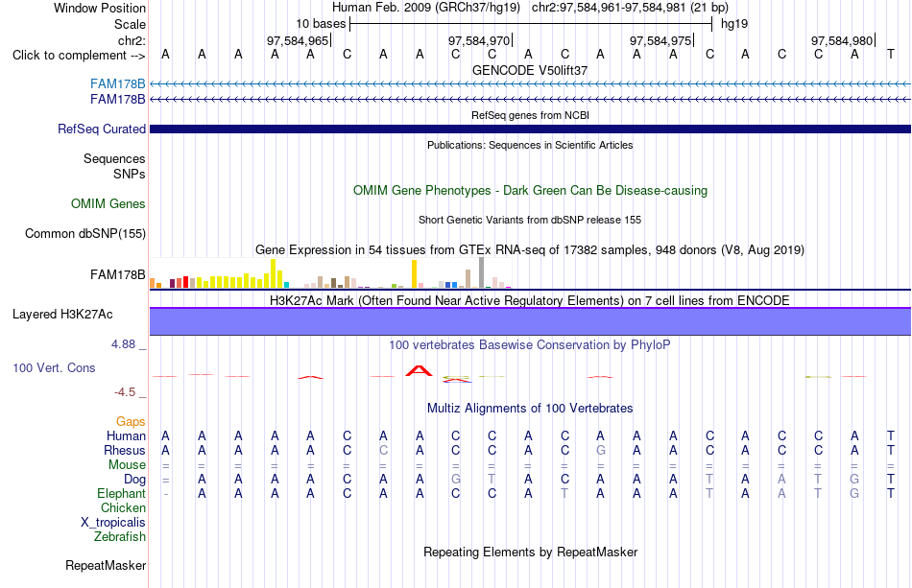
Task: Click the SNPs track label
Action: (130, 174)
